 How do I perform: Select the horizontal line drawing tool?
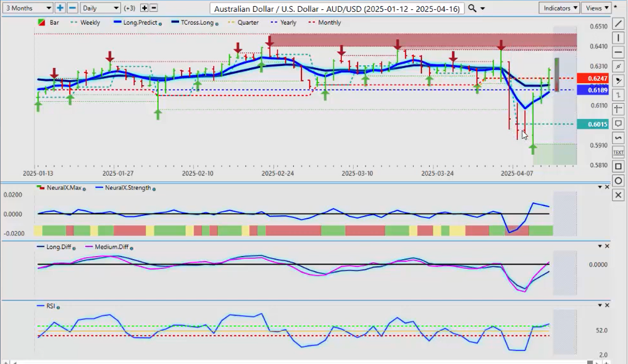click(x=619, y=52)
